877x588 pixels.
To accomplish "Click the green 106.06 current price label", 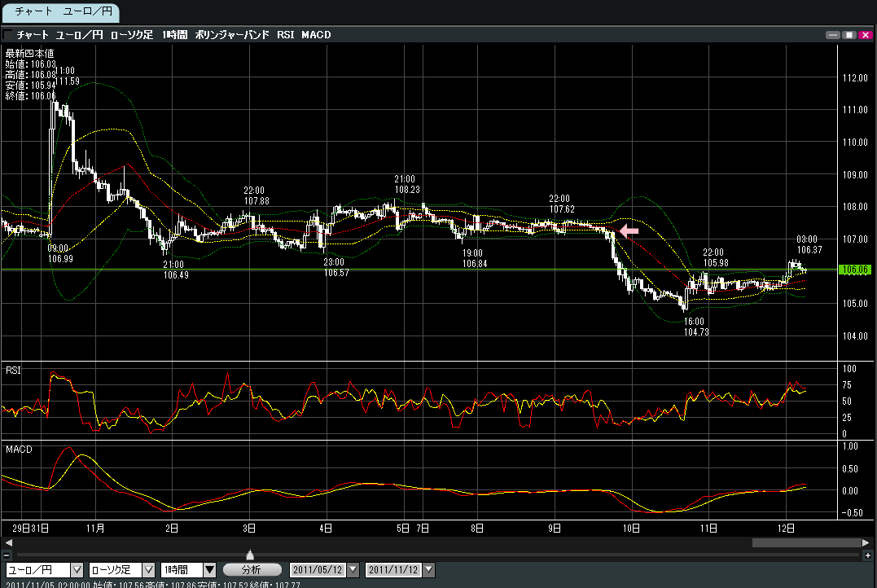I will click(x=855, y=270).
